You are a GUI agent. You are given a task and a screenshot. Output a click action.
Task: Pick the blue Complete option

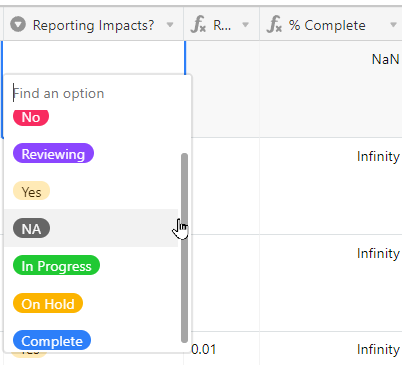pos(52,340)
